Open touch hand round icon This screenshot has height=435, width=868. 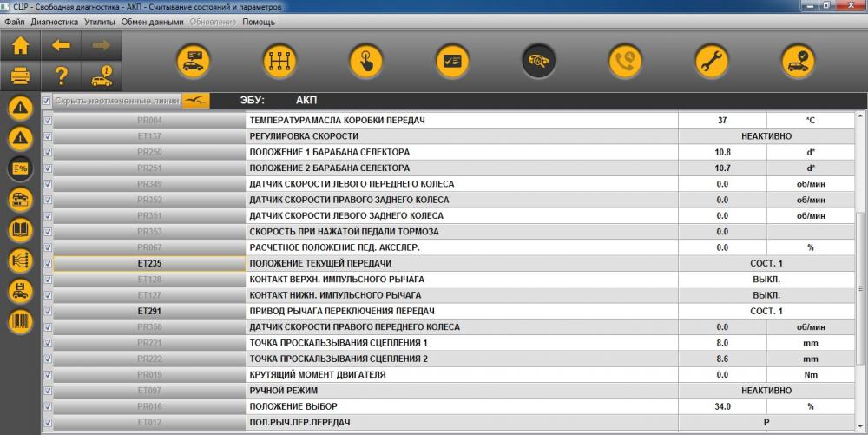click(x=366, y=61)
